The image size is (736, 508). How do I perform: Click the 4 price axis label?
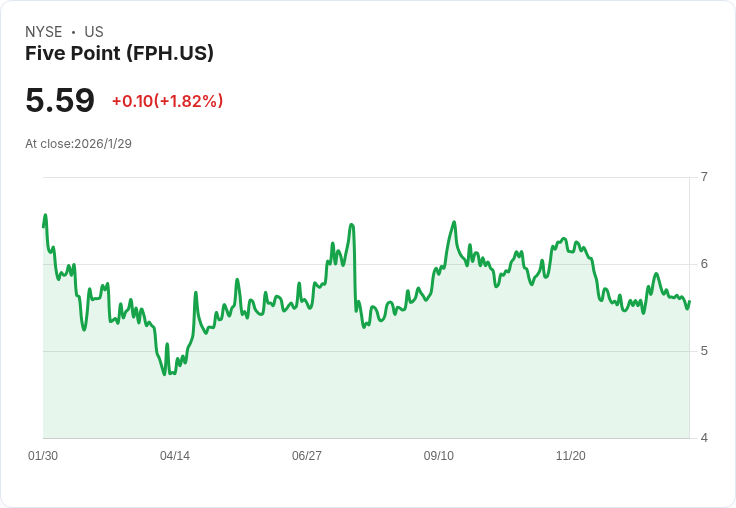(x=704, y=438)
